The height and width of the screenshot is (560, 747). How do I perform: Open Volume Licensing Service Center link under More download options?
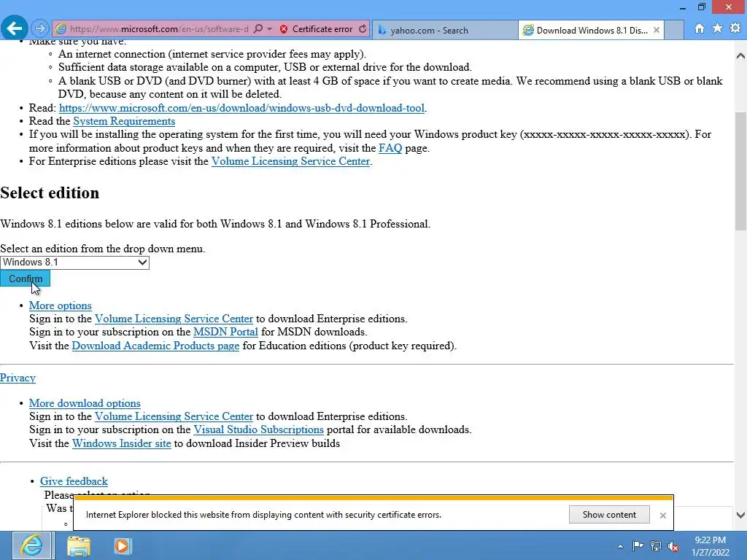(x=174, y=416)
